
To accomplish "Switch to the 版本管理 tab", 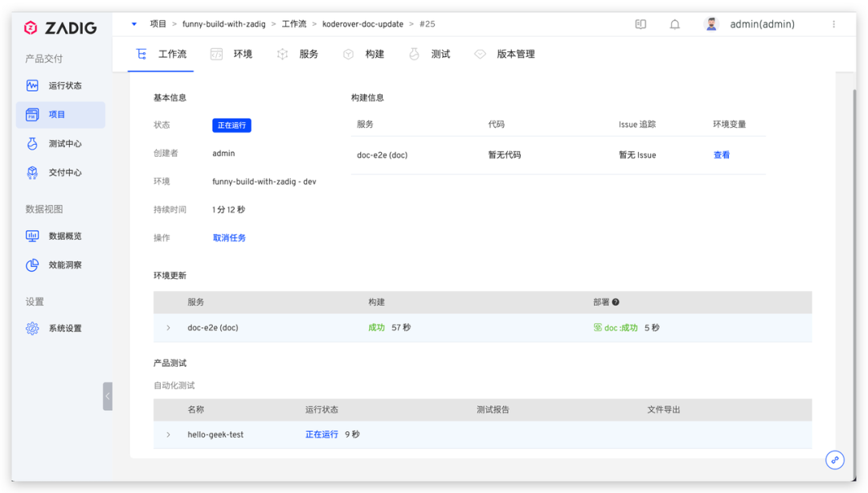I will 504,54.
